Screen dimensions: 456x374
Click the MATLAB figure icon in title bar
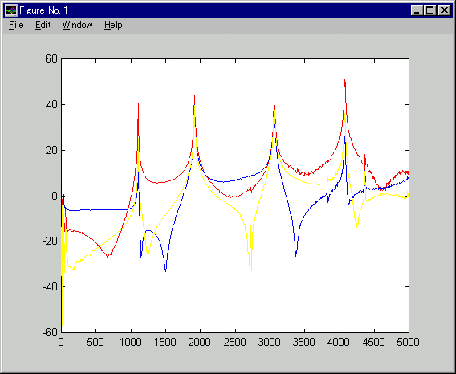tap(11, 11)
